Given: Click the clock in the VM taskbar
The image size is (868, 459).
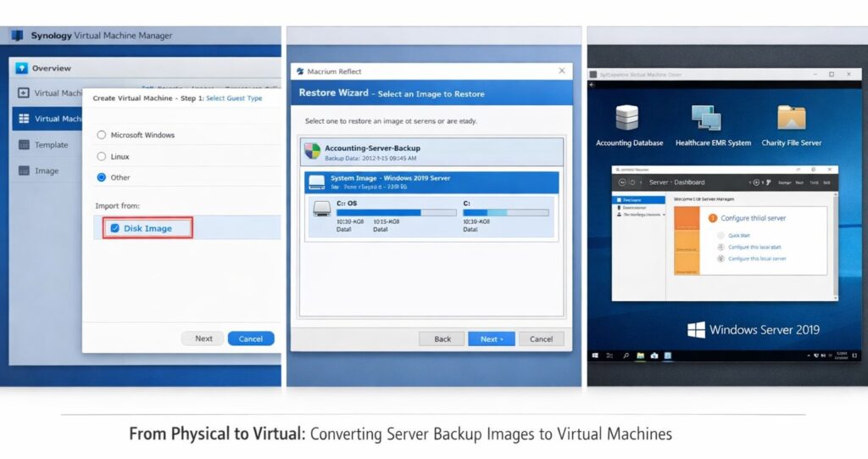Looking at the screenshot, I should pyautogui.click(x=841, y=355).
